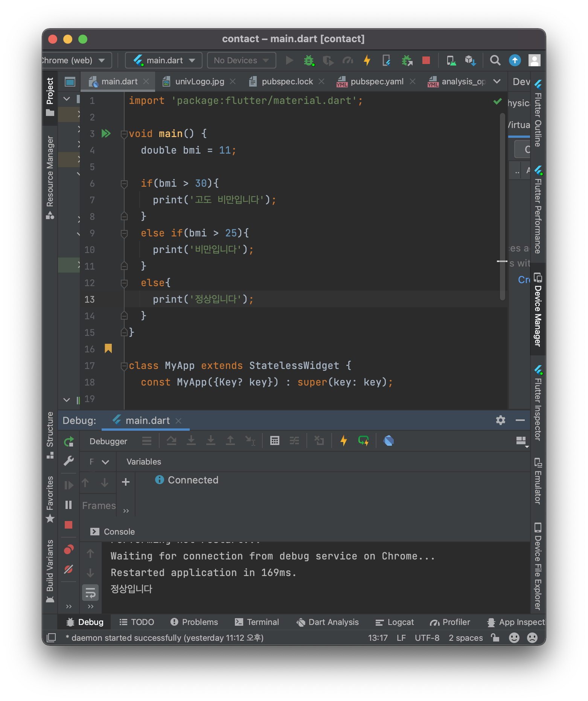Screen dimensions: 588x701
Task: Trigger Flutter Hot Reload lightning icon in the top toolbar
Action: (x=367, y=60)
